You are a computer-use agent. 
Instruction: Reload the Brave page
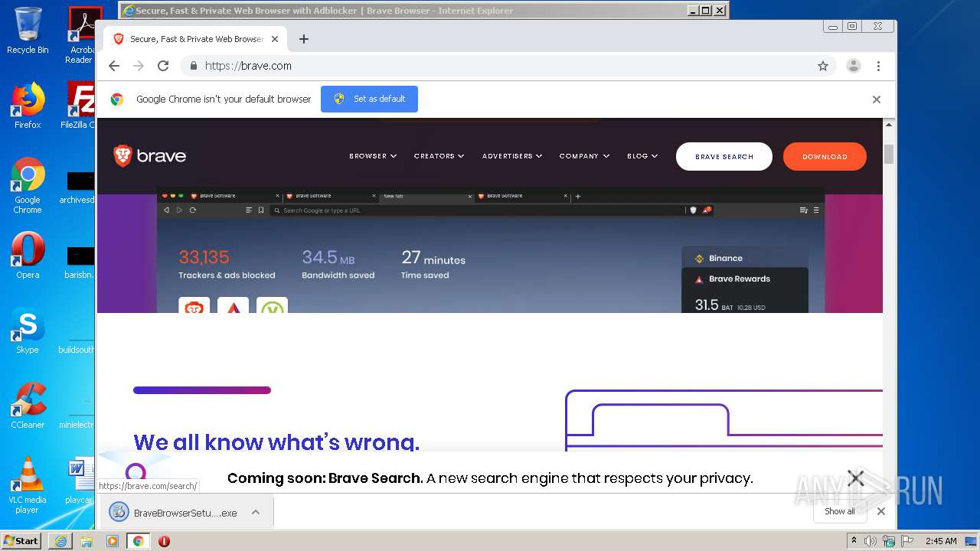tap(163, 66)
